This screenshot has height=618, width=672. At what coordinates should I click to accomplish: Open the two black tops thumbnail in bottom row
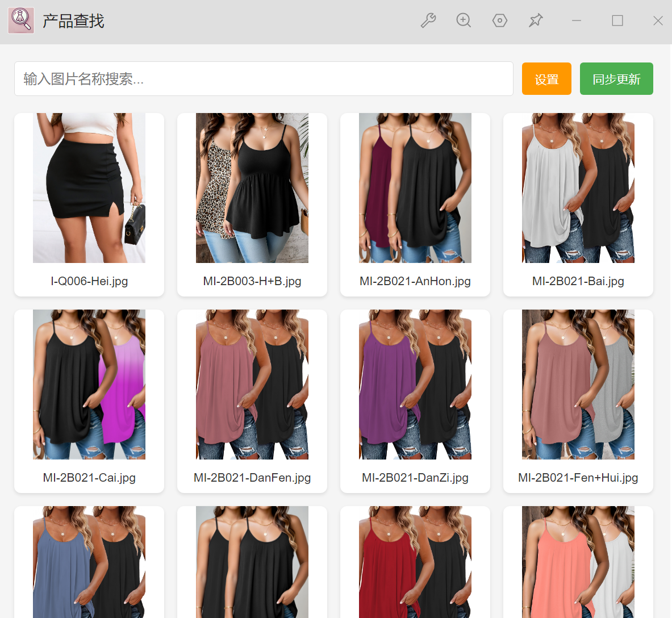coord(252,562)
